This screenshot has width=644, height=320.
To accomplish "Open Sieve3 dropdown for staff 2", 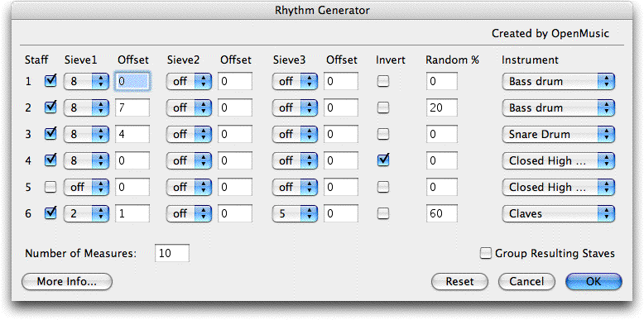I will [295, 107].
